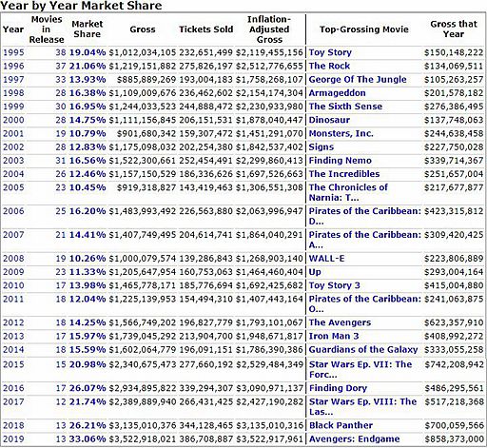Open the Finding Dory link
Screen dimensions: 487x448
(x=338, y=388)
